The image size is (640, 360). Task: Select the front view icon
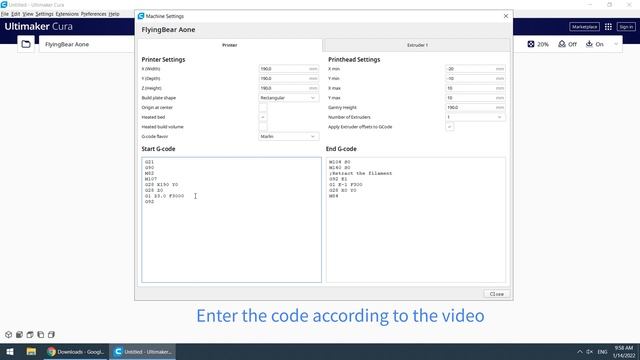[19, 335]
